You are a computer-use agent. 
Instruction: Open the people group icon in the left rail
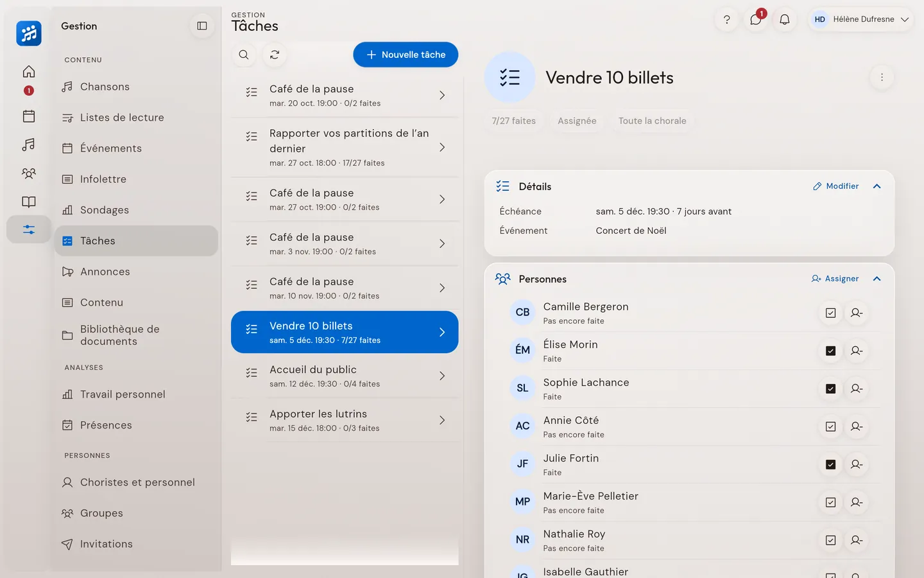29,173
